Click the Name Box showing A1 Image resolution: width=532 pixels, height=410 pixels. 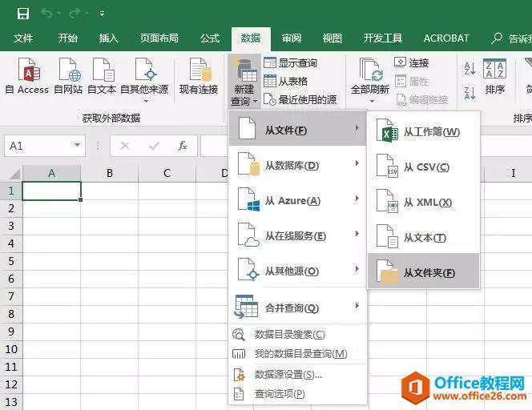tap(38, 146)
